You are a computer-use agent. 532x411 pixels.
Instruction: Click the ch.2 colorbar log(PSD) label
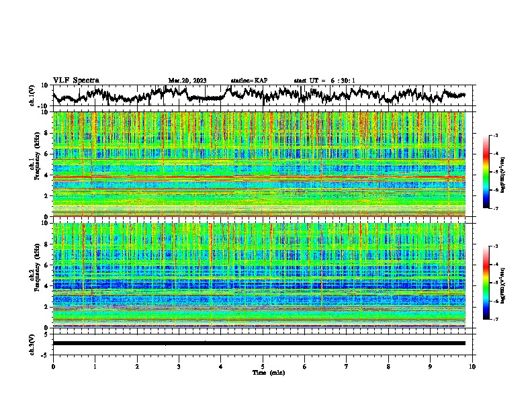(x=503, y=285)
